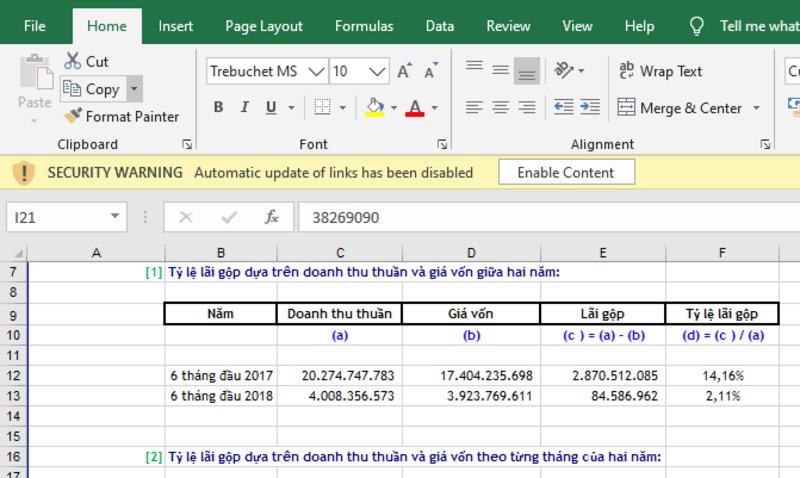Click Decrease Font Size icon
Viewport: 800px width, 478px height.
click(431, 72)
